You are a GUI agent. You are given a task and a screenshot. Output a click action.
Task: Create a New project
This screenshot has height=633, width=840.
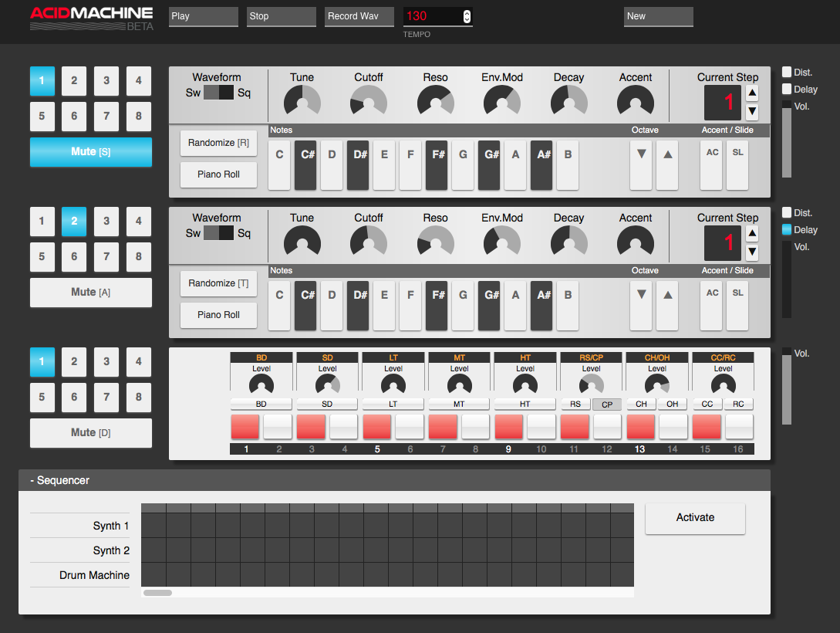659,17
